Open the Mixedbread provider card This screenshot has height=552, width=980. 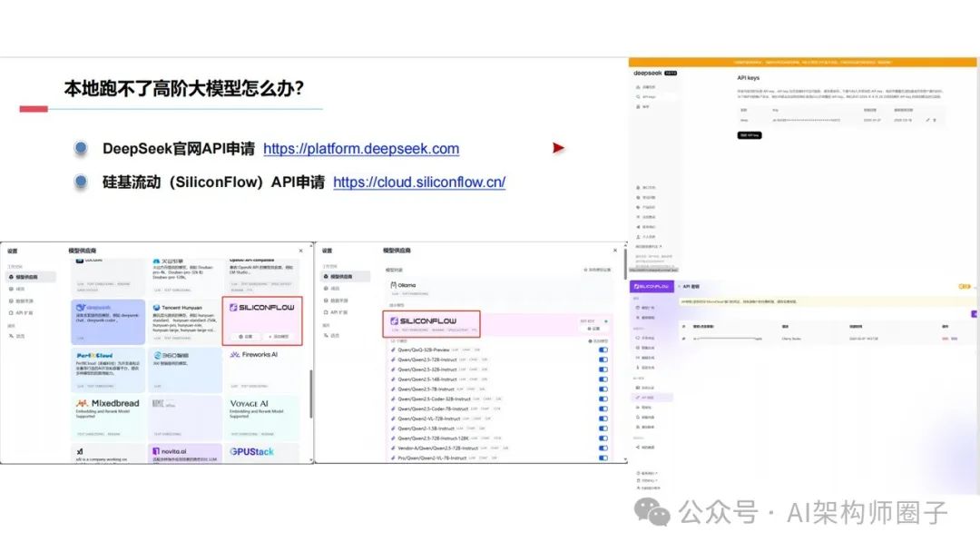108,417
